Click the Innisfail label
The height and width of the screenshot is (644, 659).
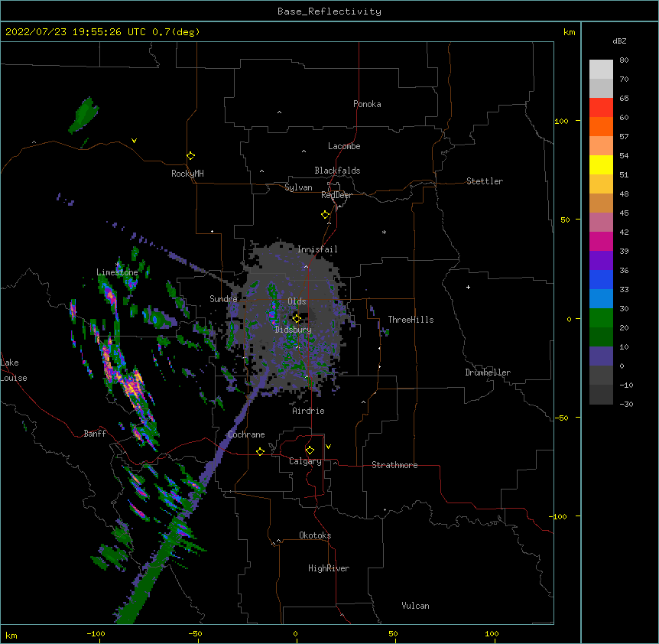[317, 249]
